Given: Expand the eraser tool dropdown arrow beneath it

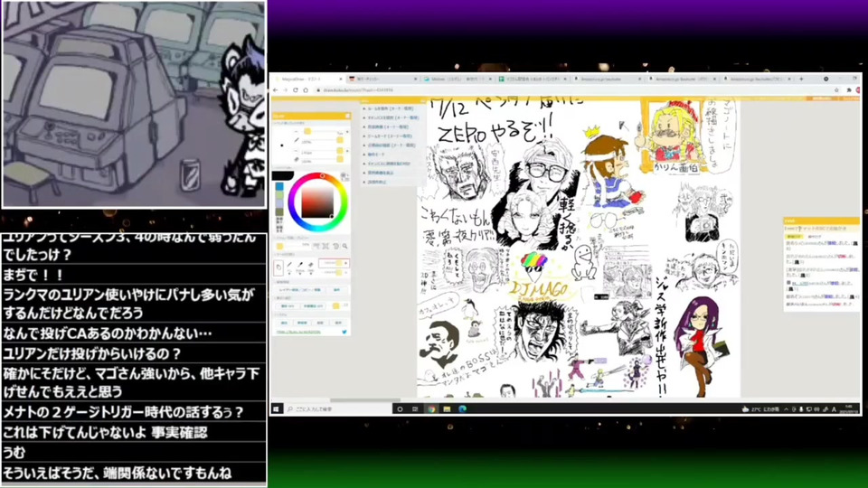Looking at the screenshot, I should click(x=311, y=273).
